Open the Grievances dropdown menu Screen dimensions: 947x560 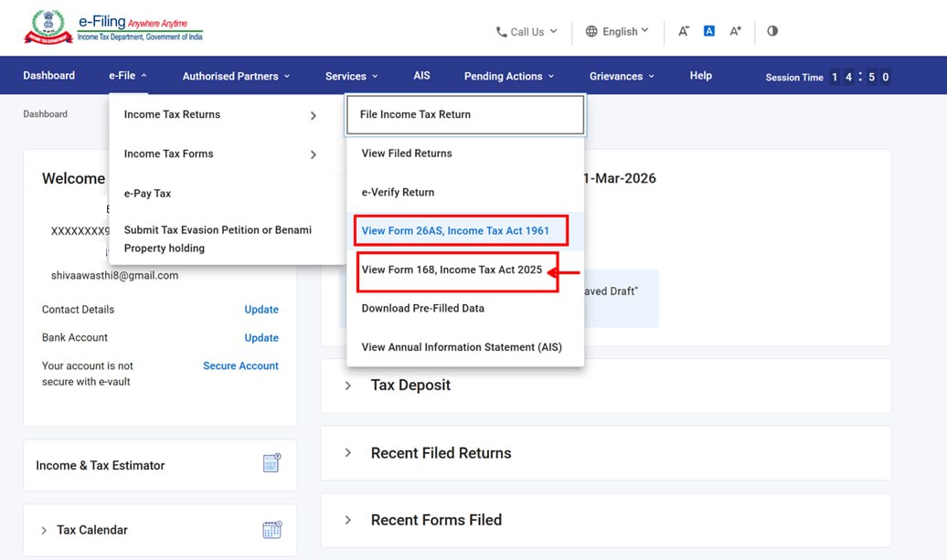(x=622, y=76)
